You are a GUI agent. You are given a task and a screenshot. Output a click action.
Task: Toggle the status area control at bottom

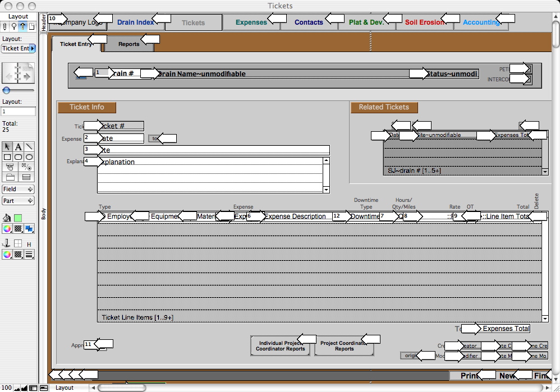34,388
